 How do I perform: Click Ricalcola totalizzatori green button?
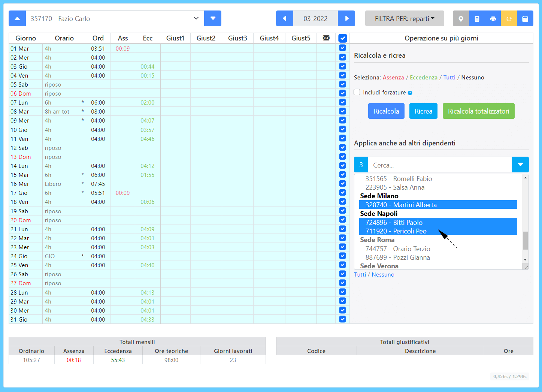478,111
